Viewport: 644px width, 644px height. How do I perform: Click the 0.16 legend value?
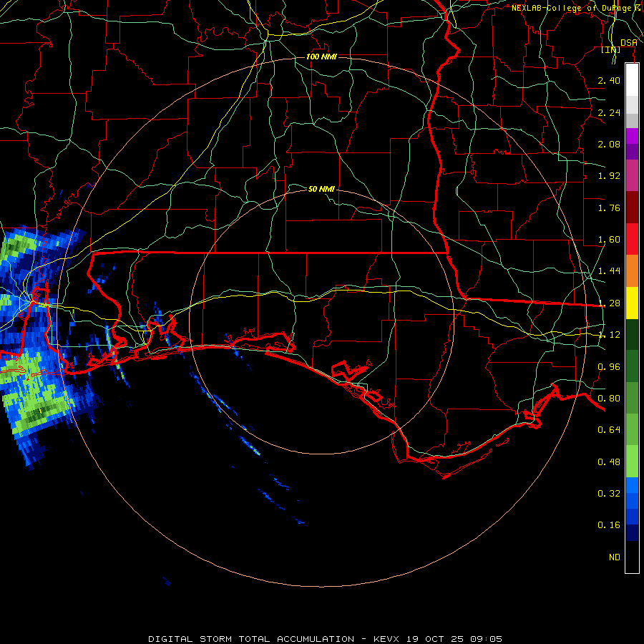(609, 525)
